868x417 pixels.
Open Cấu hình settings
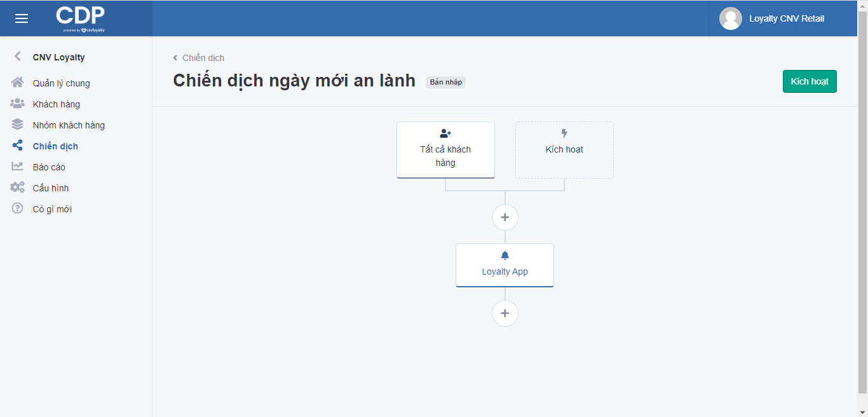point(51,188)
